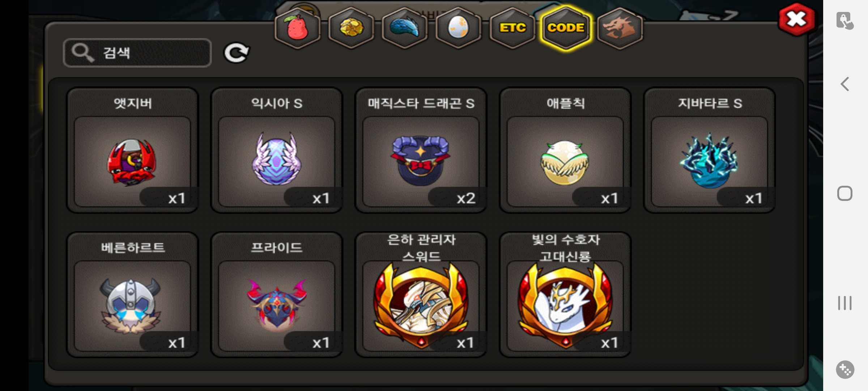The height and width of the screenshot is (391, 868).
Task: Open the fruit food category tab
Action: tap(297, 28)
